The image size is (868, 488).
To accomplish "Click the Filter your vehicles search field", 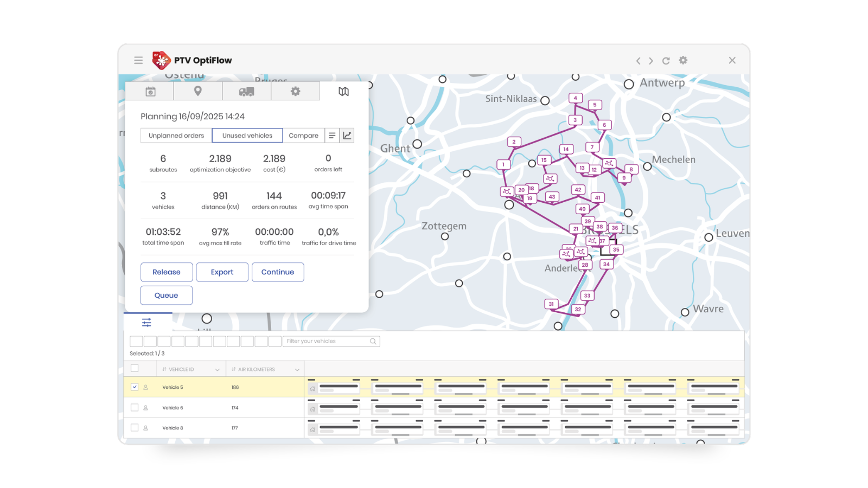I will click(x=327, y=341).
